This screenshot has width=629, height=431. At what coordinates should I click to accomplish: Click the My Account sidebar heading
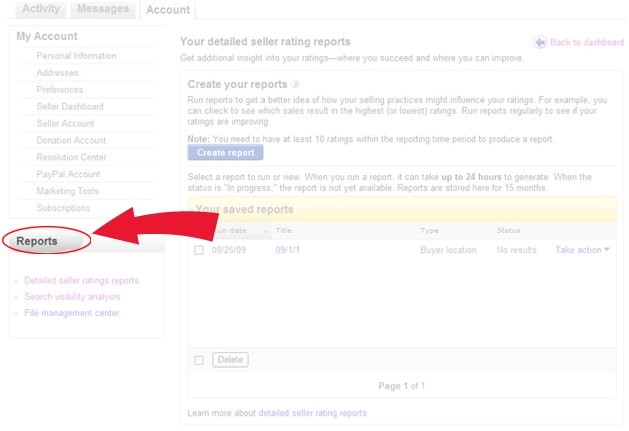[x=47, y=36]
